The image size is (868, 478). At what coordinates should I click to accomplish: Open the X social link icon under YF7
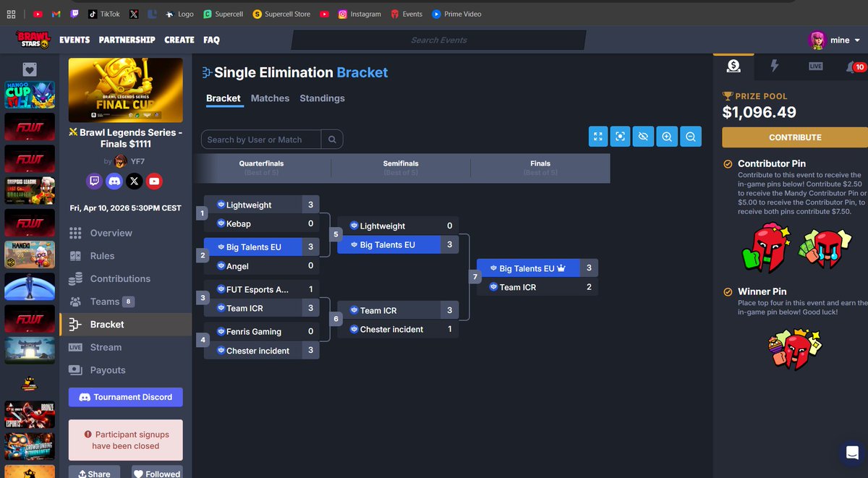pos(135,181)
